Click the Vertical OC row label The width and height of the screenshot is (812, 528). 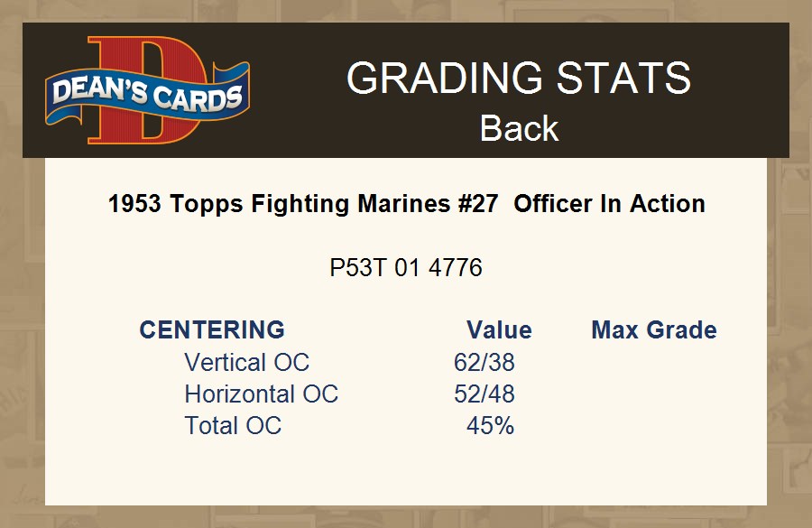click(x=246, y=363)
